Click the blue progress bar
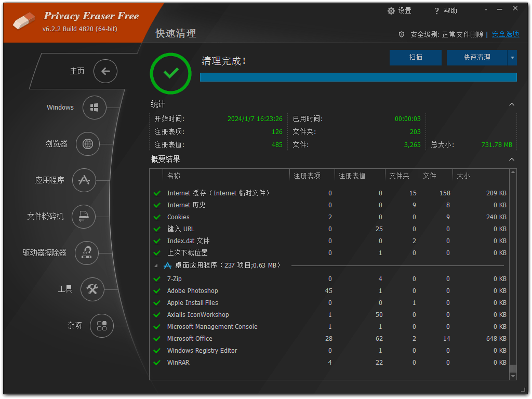 pyautogui.click(x=358, y=77)
